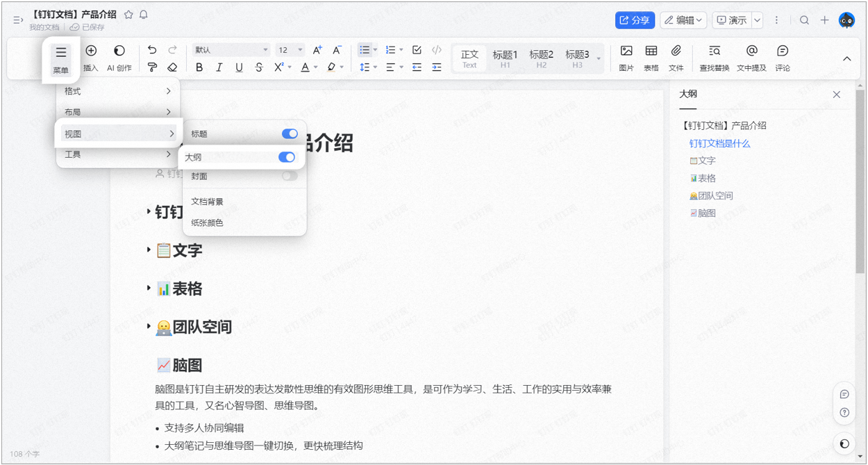Decrease paragraph indent
The width and height of the screenshot is (868, 465).
pos(417,67)
